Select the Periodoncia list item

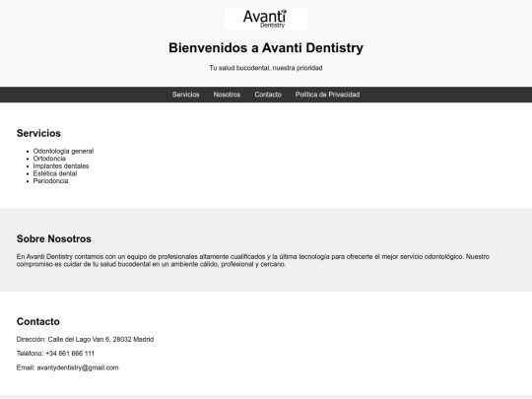point(50,181)
